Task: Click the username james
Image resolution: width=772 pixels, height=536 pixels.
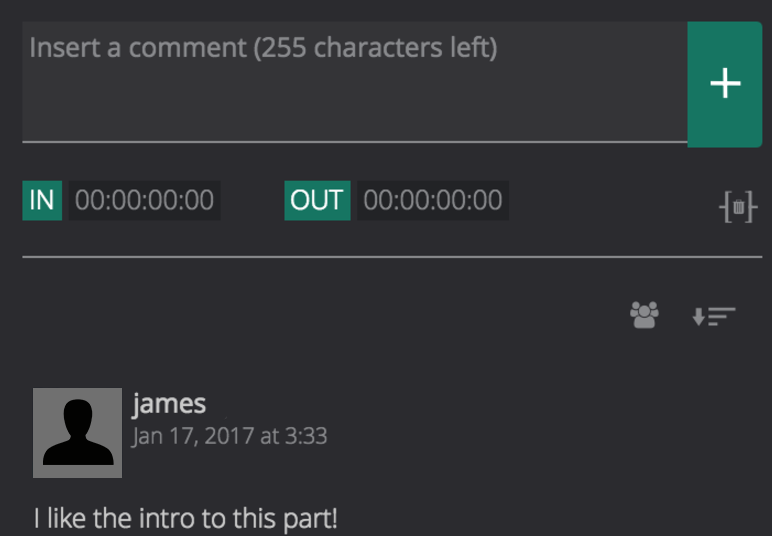Action: 169,404
